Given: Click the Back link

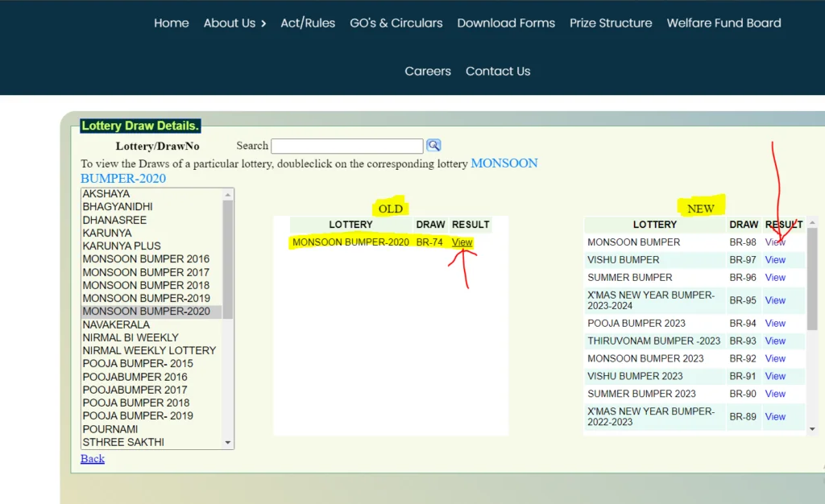Looking at the screenshot, I should click(x=92, y=459).
